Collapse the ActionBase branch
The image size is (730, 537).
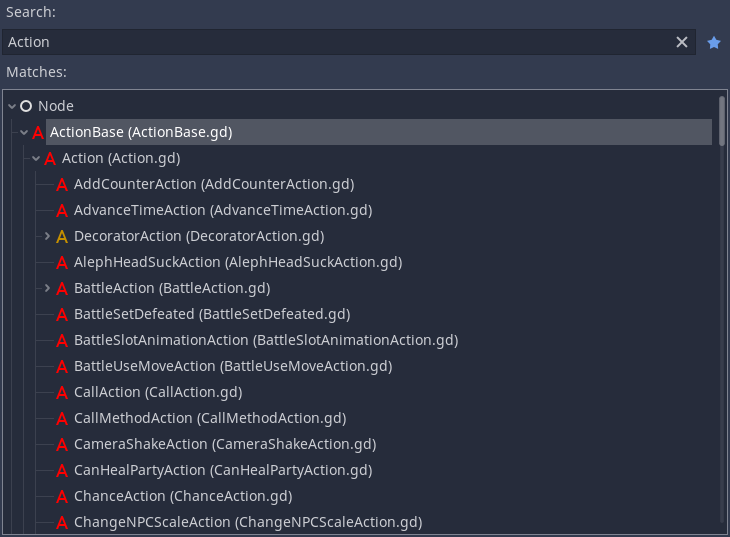coord(24,132)
